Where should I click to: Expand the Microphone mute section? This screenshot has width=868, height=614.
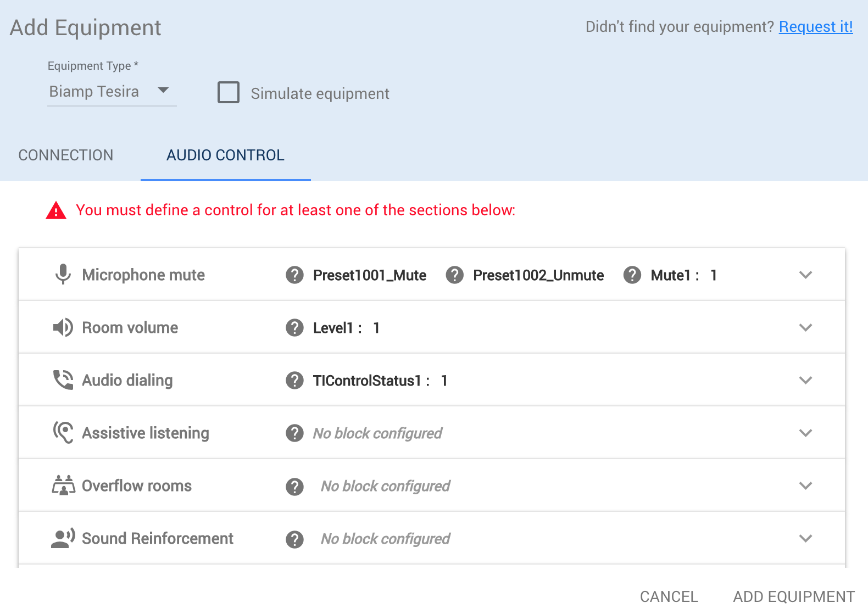[x=806, y=275]
